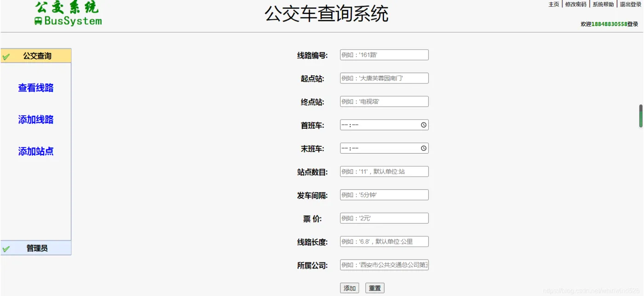
Task: Click the 线路长度: label
Action: tap(312, 242)
